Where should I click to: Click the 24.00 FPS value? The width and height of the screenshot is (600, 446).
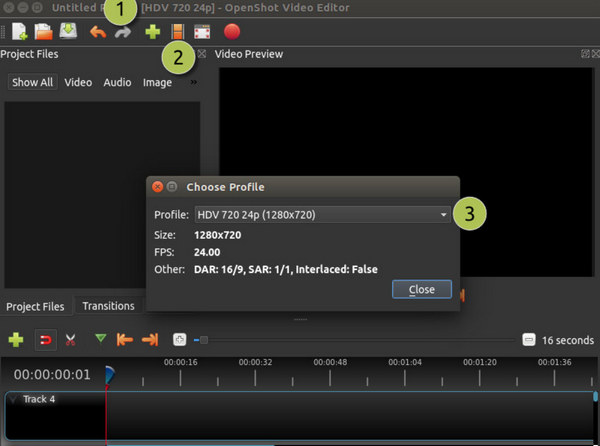coord(207,252)
